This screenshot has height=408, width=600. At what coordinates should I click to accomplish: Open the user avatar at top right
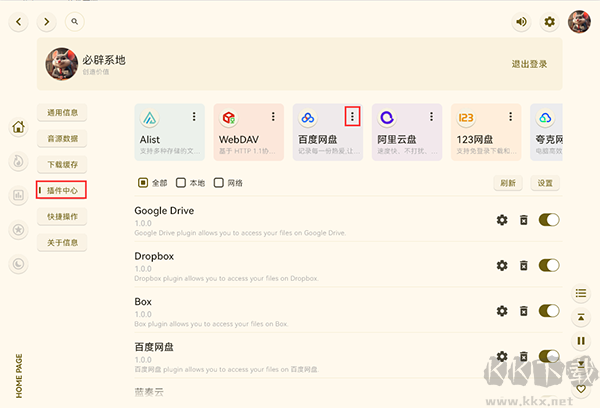coord(579,22)
